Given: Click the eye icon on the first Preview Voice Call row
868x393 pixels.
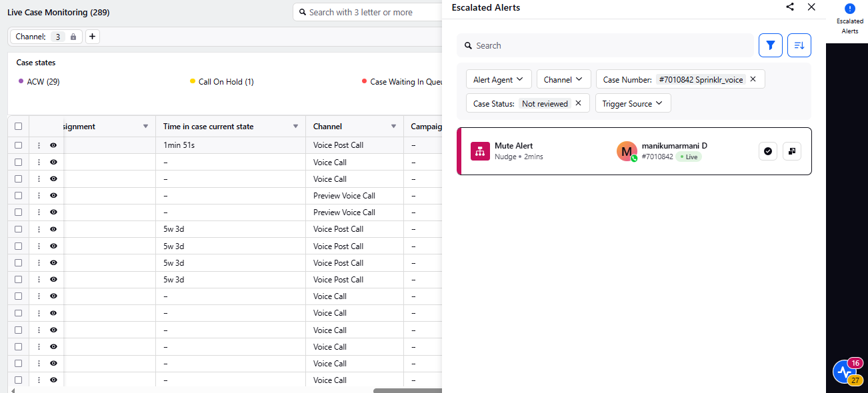Looking at the screenshot, I should 53,196.
